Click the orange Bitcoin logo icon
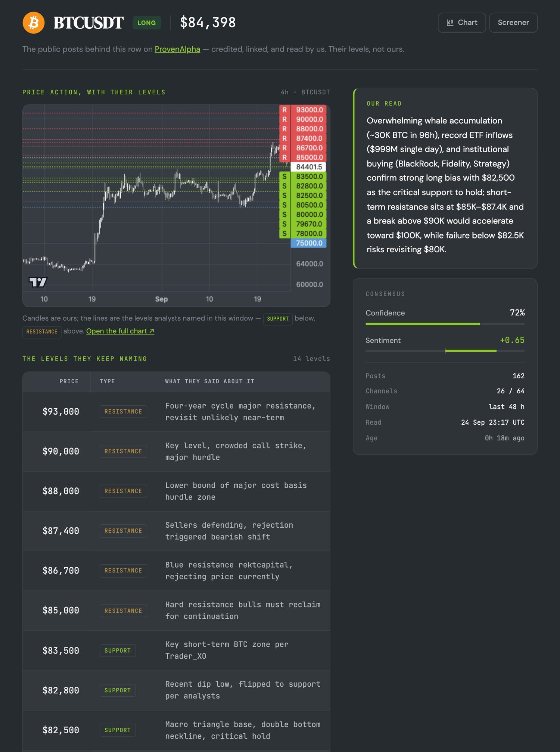 (x=34, y=23)
